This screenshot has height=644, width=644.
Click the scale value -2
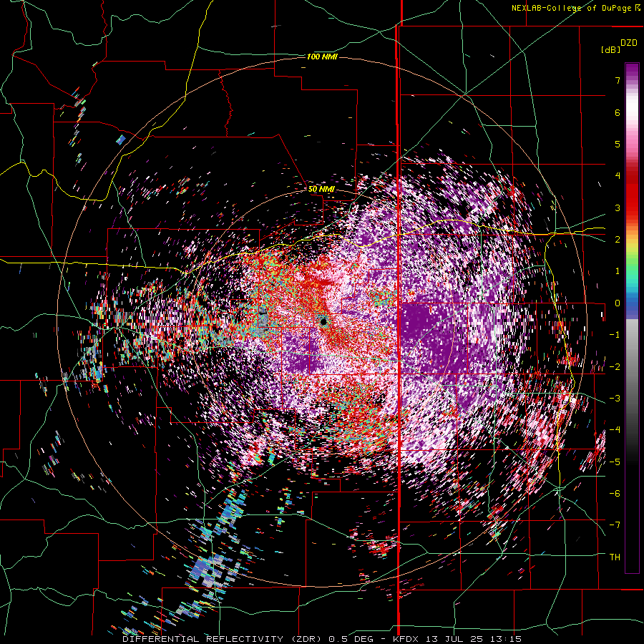click(615, 366)
